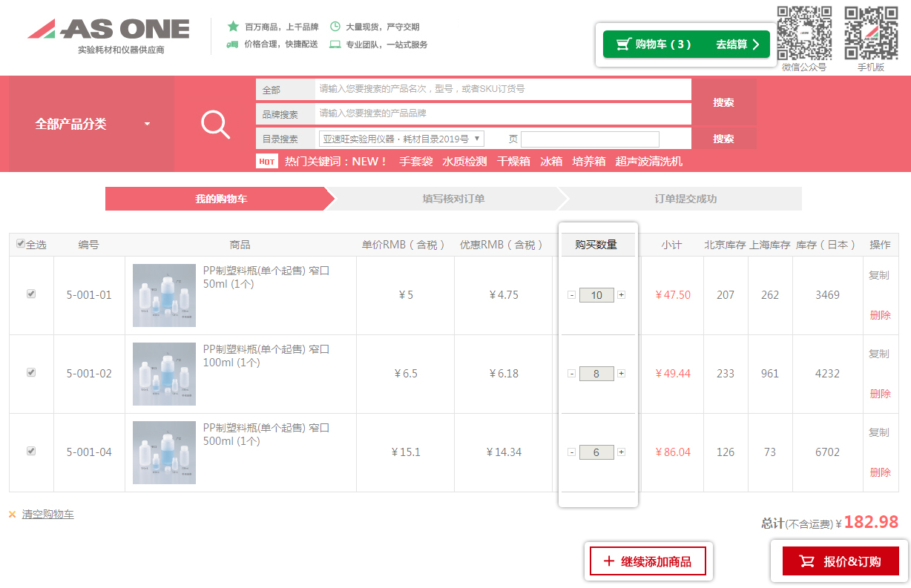
Task: Open the green 购物车 cart checkout button
Action: tap(685, 44)
